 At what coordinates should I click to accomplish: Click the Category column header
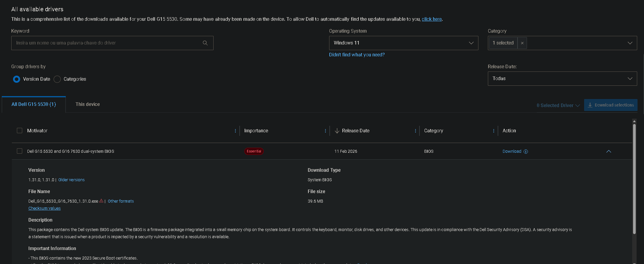tap(434, 131)
